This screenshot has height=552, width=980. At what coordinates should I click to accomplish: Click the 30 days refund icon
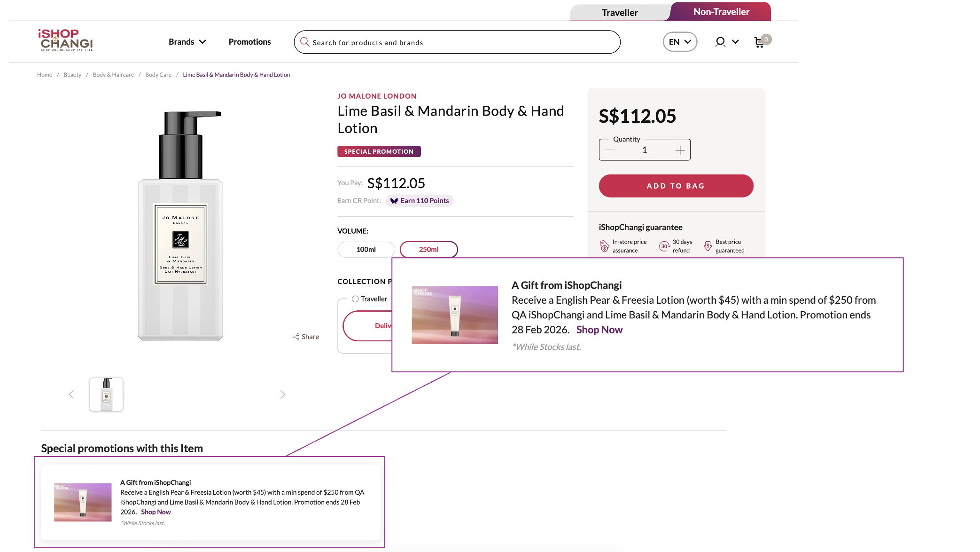(x=664, y=246)
